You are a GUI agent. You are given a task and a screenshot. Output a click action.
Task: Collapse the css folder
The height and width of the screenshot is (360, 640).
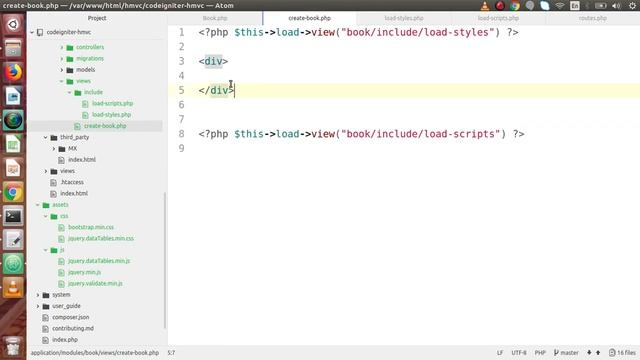(x=46, y=216)
